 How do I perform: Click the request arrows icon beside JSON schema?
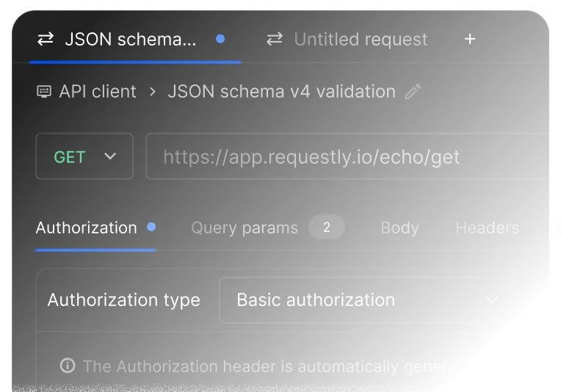point(46,39)
